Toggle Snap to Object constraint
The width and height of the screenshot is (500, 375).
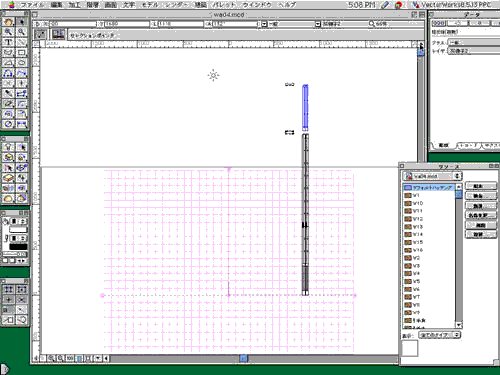[21, 289]
